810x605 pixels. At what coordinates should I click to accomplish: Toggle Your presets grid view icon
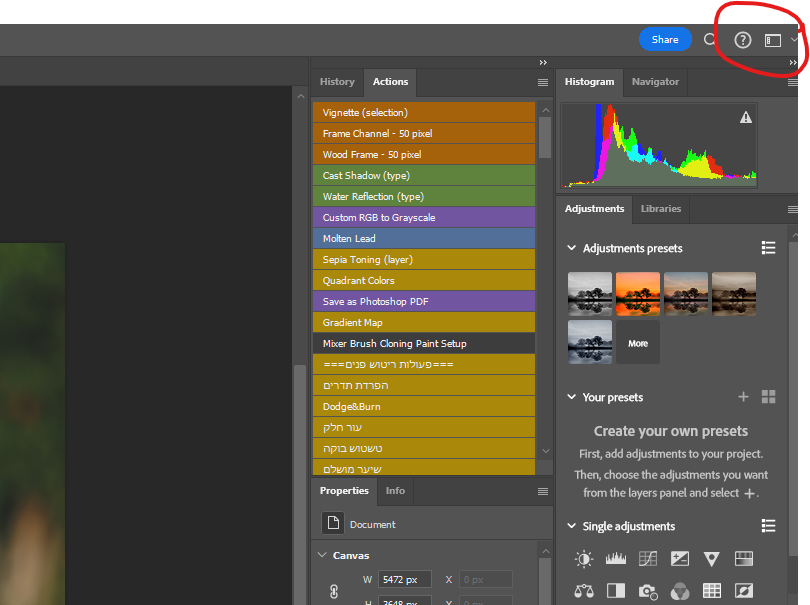pos(768,397)
